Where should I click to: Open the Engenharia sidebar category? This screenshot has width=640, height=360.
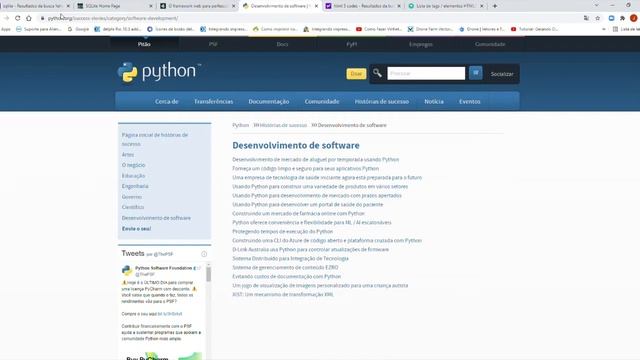coord(135,186)
